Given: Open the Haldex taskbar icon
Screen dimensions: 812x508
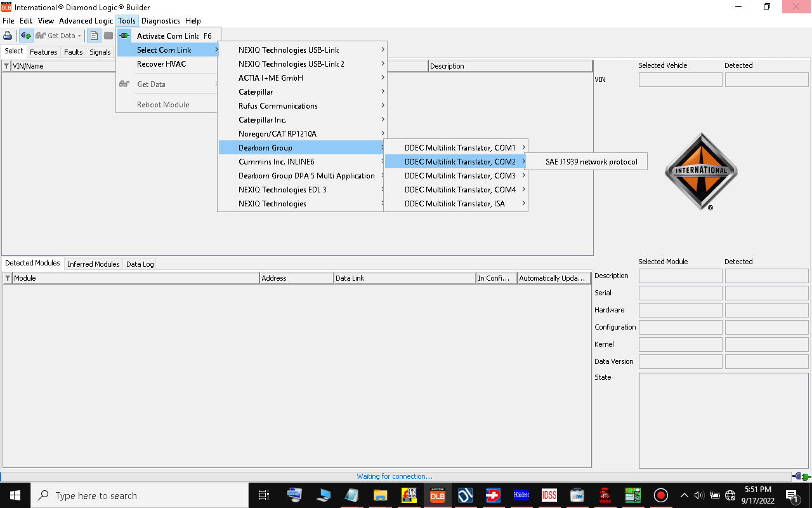Looking at the screenshot, I should [521, 495].
